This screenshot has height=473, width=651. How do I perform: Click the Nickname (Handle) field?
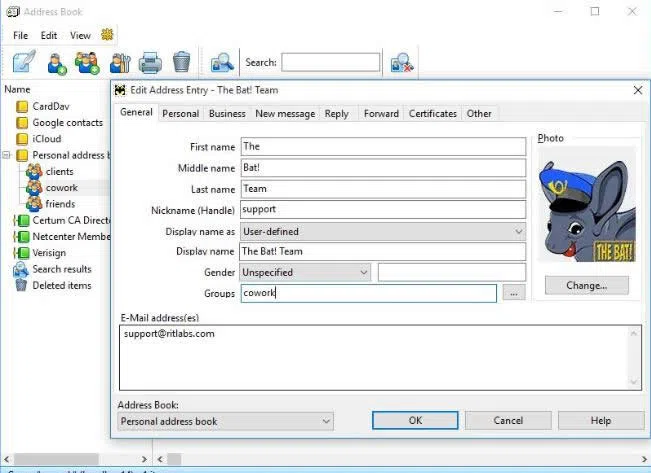pyautogui.click(x=383, y=210)
